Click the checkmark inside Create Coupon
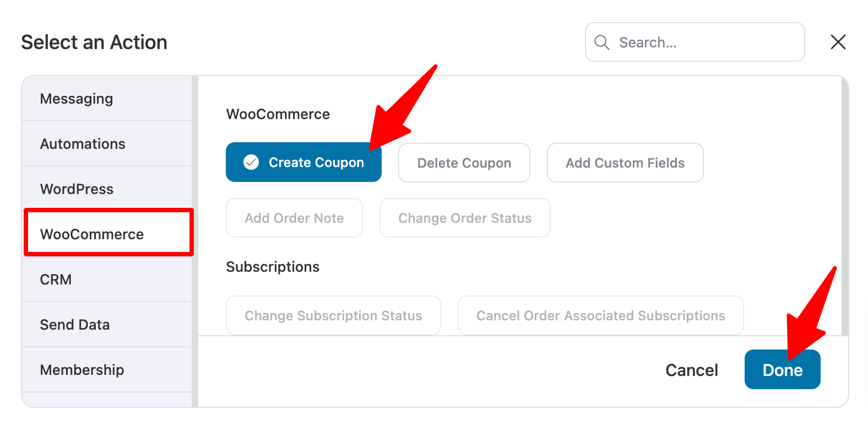Image resolution: width=868 pixels, height=430 pixels. pos(251,162)
